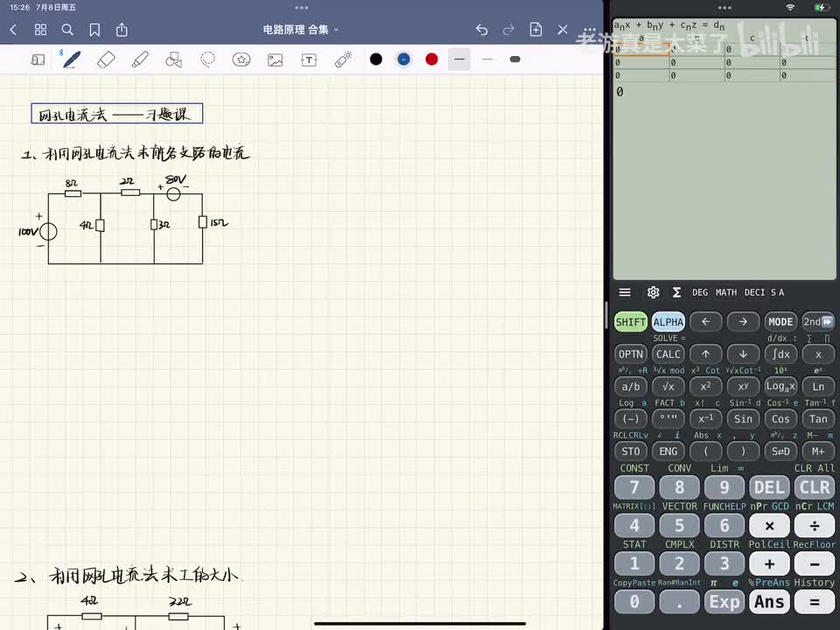This screenshot has width=840, height=630.
Task: Select the thin stroke thickness
Action: pyautogui.click(x=487, y=59)
